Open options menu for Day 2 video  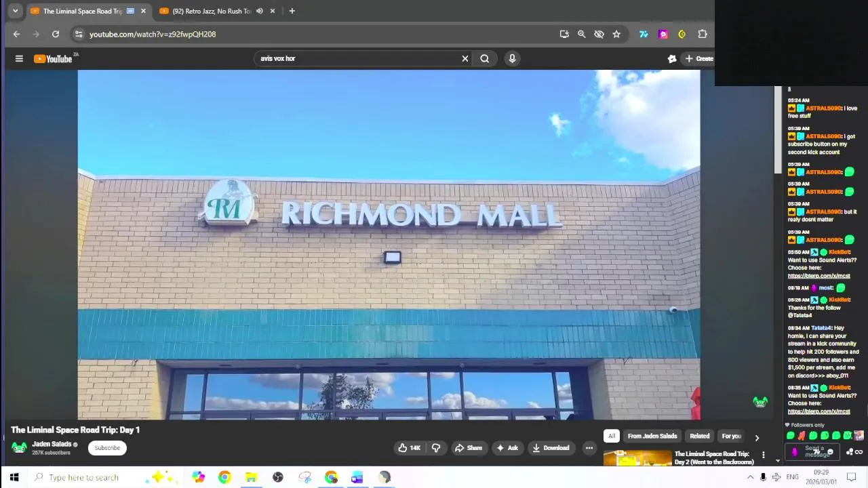764,455
